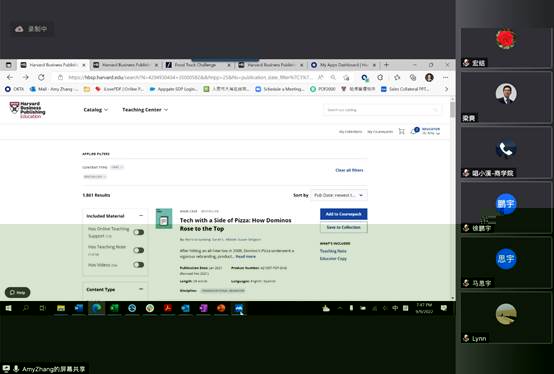Switch to the Food Truck Challenge tab
The image size is (554, 374).
click(198, 65)
